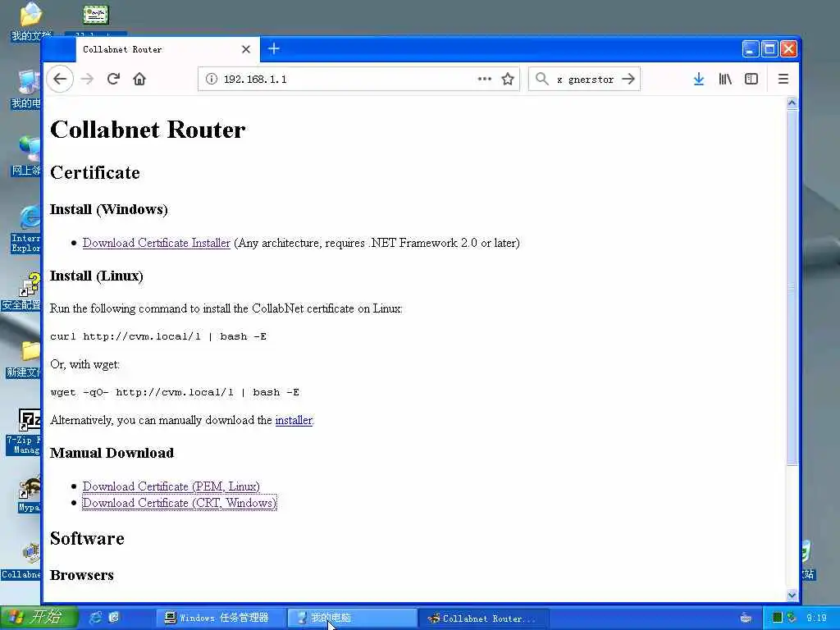Open the Network Neighborhood desktop icon
This screenshot has width=840, height=630.
pos(27,157)
